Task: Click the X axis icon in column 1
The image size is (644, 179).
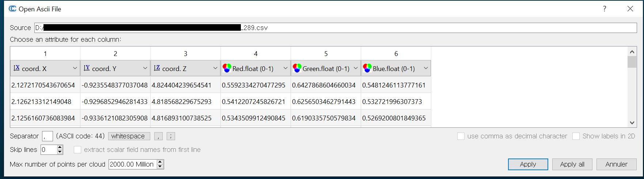Action: 16,68
